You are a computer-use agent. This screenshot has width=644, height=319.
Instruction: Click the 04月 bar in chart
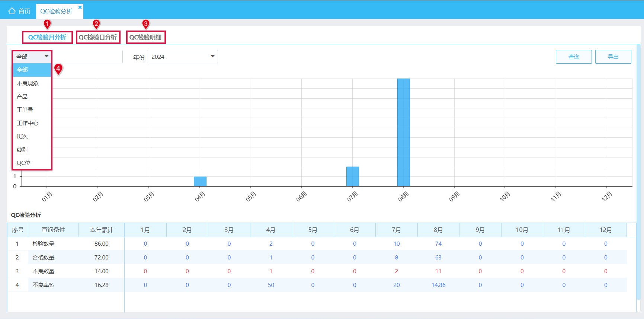pos(200,181)
